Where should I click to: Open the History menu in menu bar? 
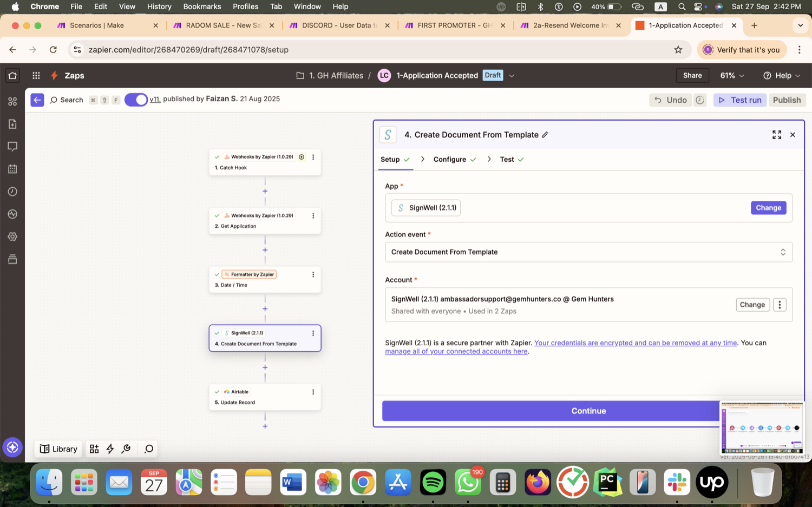[159, 6]
